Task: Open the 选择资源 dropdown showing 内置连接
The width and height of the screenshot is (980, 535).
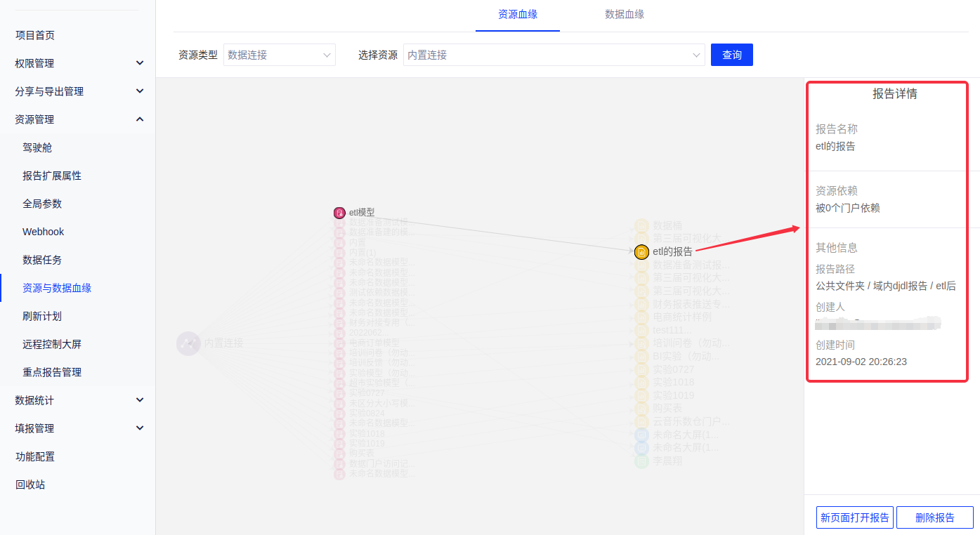Action: click(554, 55)
